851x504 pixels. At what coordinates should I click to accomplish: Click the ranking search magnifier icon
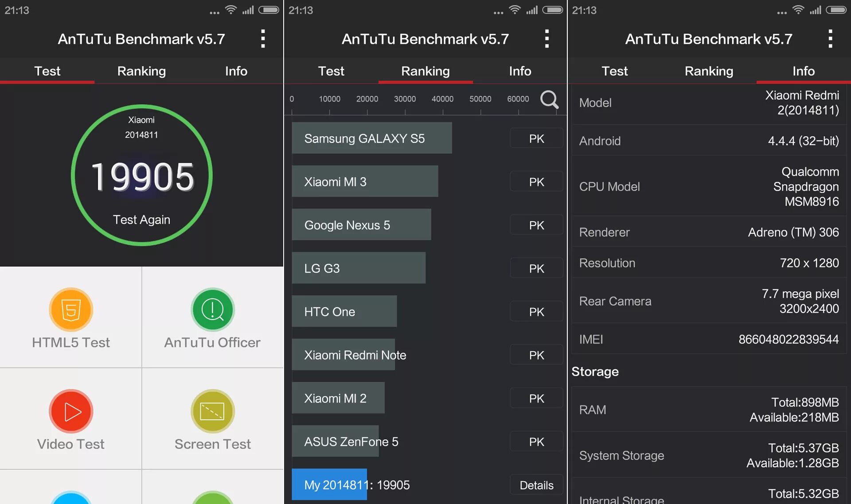(x=549, y=100)
